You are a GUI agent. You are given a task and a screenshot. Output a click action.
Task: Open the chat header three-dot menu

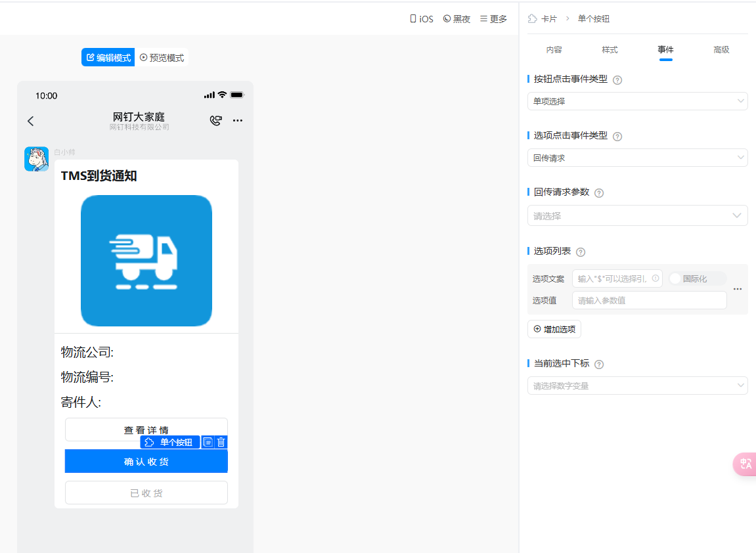(x=238, y=121)
